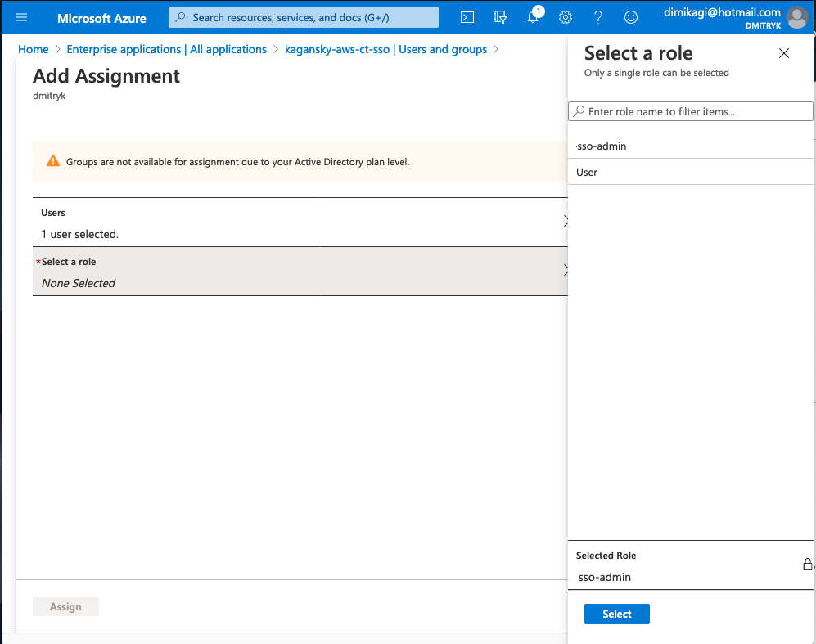Open the notifications bell
This screenshot has height=644, width=816.
coord(534,17)
